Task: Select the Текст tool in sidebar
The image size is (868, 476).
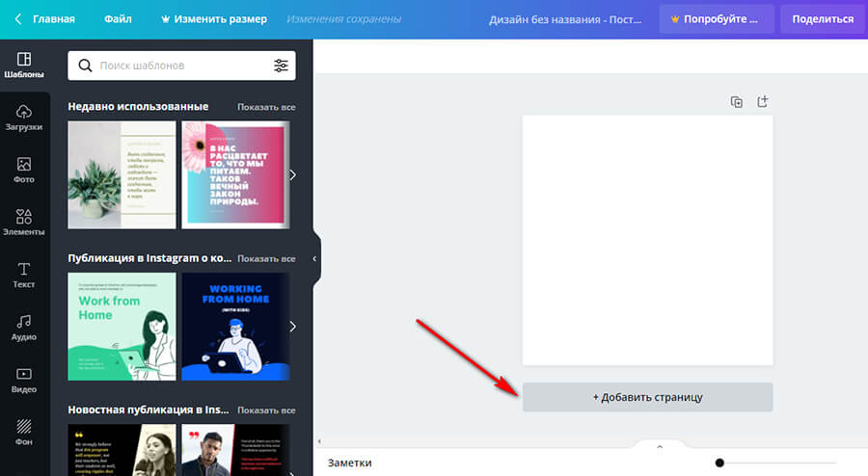Action: [24, 275]
